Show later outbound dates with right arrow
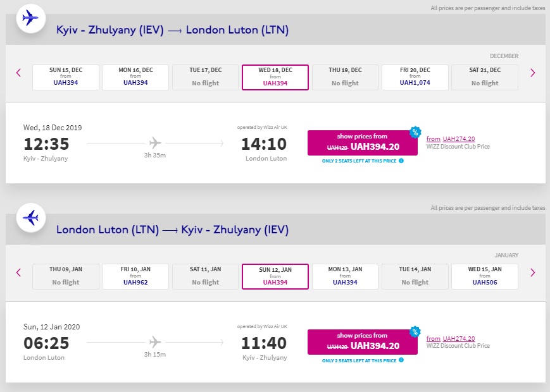550x392 pixels. click(532, 73)
